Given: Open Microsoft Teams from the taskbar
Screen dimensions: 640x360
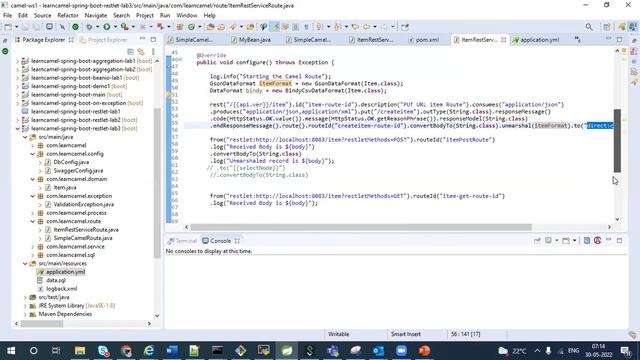Looking at the screenshot, I should pyautogui.click(x=333, y=351).
